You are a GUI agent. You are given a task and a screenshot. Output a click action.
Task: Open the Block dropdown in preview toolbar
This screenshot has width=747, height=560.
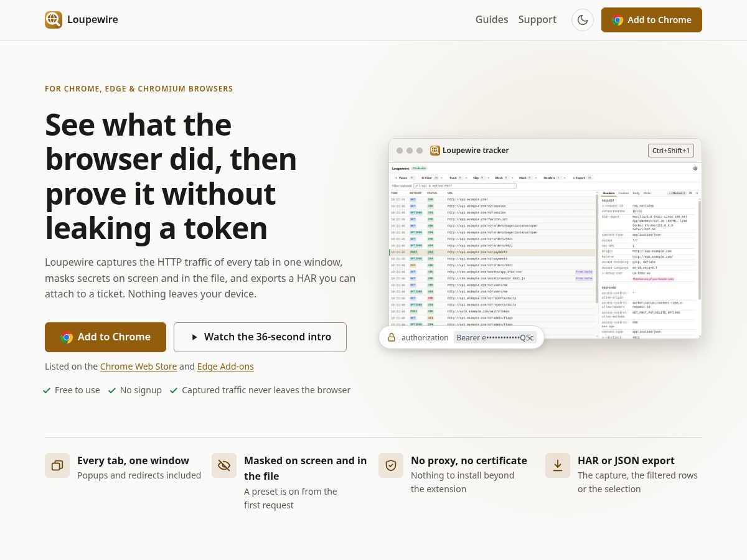(505, 178)
